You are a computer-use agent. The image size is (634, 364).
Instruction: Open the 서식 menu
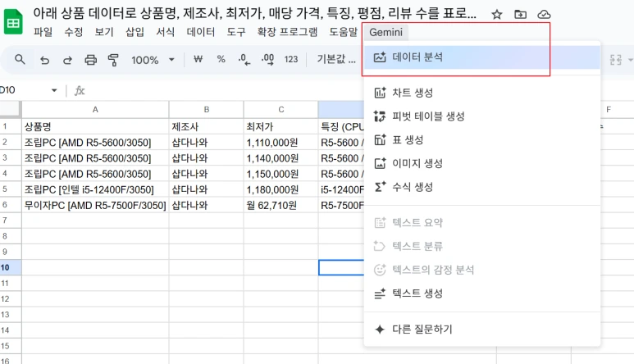[x=166, y=32]
